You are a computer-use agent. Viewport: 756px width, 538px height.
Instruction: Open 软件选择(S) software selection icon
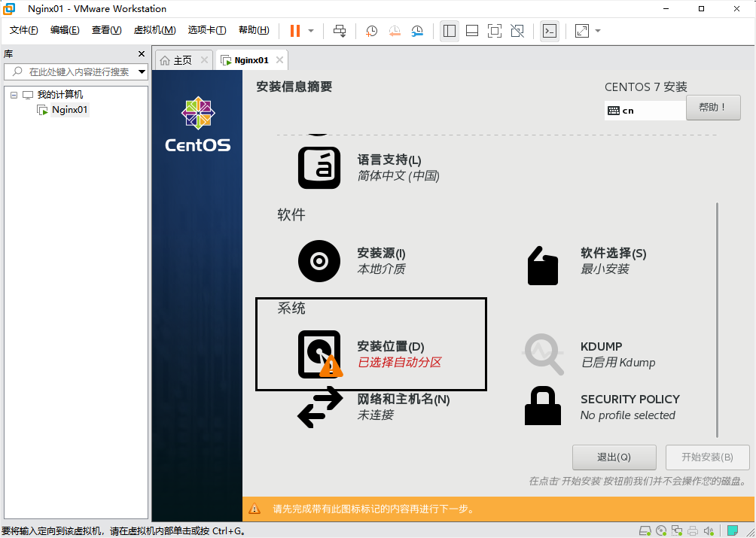543,265
